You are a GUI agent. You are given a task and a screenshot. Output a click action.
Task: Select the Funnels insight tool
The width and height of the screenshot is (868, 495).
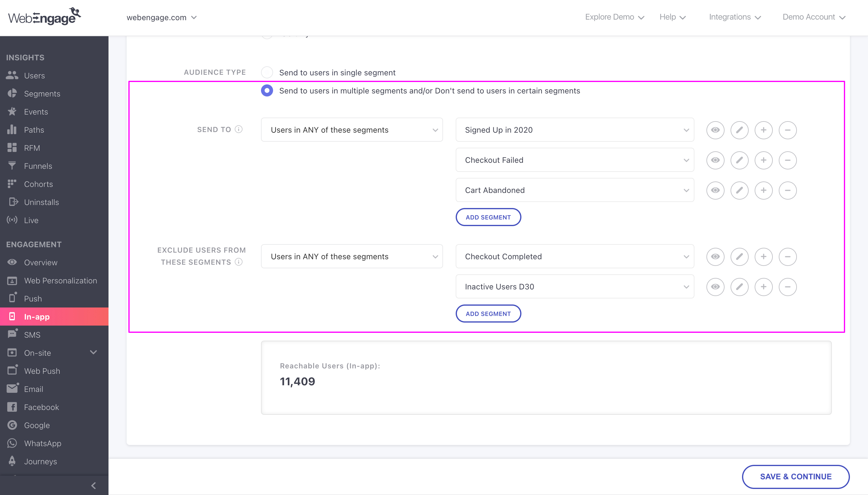[x=37, y=166]
